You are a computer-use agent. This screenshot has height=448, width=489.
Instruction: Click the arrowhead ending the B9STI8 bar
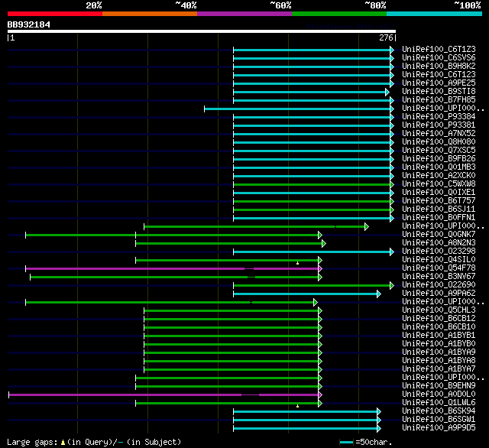click(x=387, y=92)
